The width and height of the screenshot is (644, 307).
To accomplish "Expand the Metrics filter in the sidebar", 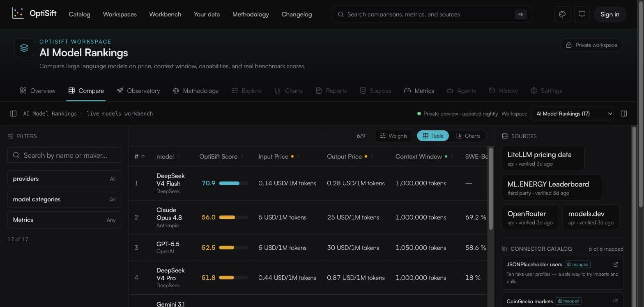I will [64, 220].
